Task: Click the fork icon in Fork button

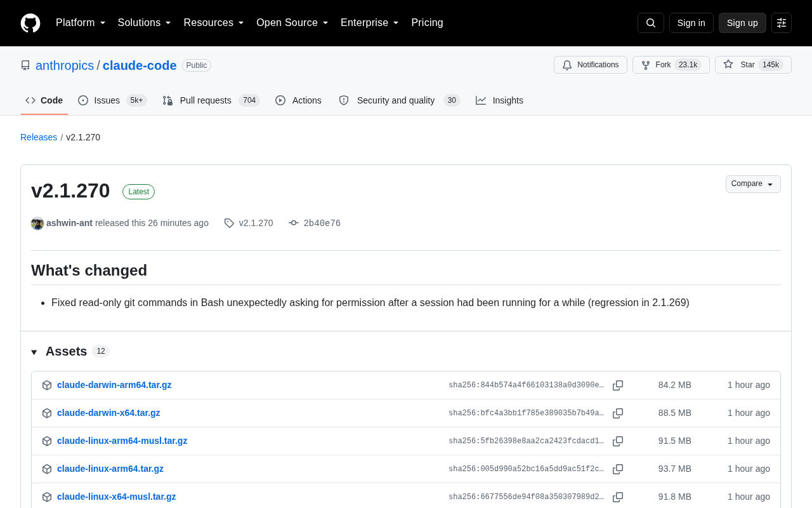Action: (x=646, y=65)
